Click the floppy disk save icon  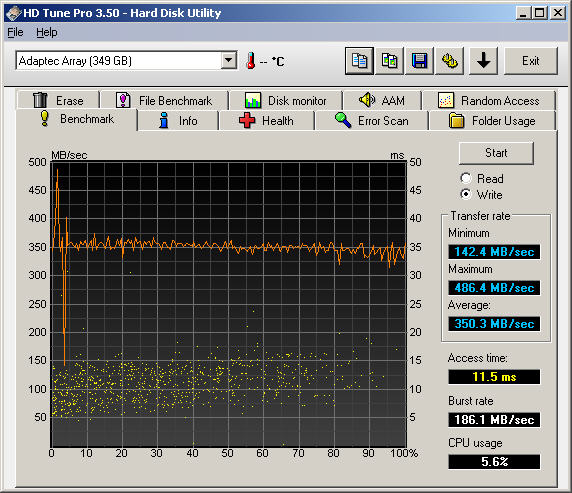click(x=420, y=61)
